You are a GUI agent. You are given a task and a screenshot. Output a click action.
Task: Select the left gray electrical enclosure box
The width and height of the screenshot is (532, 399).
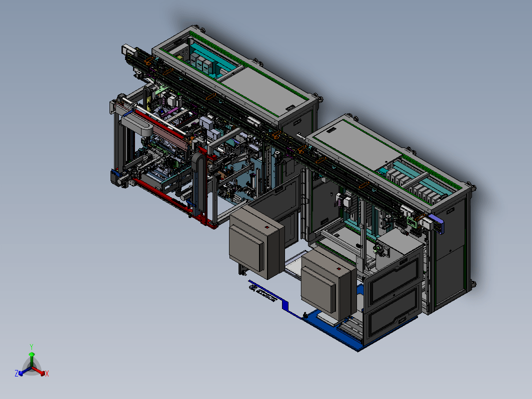[256, 243]
